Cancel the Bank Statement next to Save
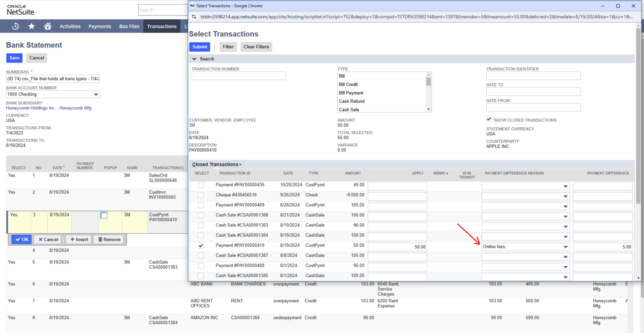 click(37, 58)
